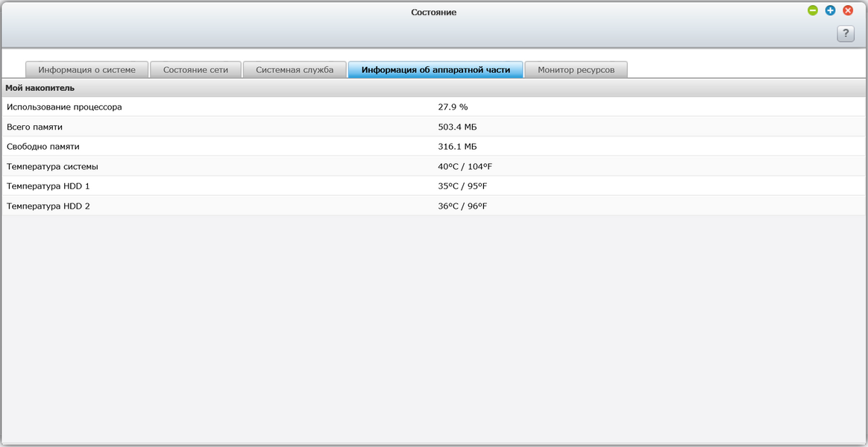Click the Состояние window title
The width and height of the screenshot is (868, 447).
click(x=433, y=13)
